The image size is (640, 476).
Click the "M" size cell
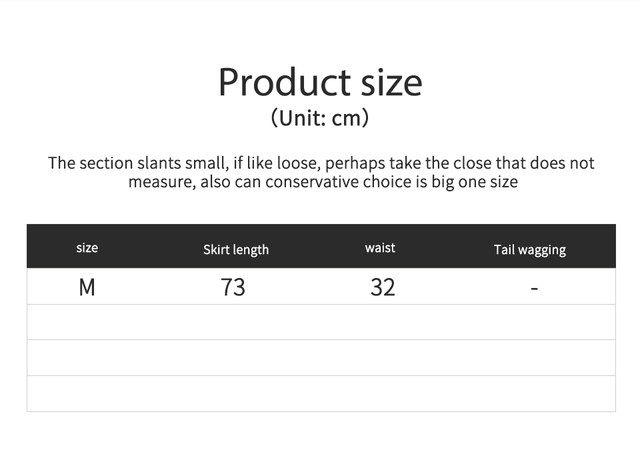click(x=87, y=288)
